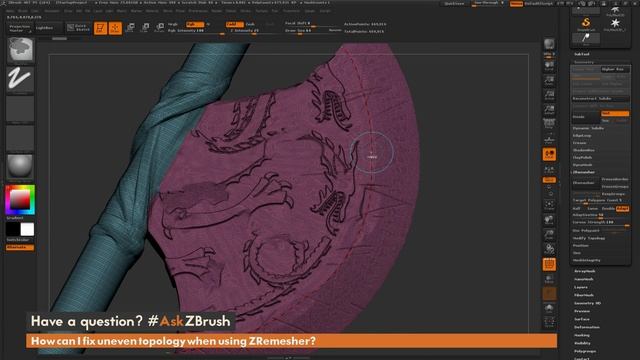Open the Tool menu
The width and height of the screenshot is (640, 360).
(x=275, y=11)
